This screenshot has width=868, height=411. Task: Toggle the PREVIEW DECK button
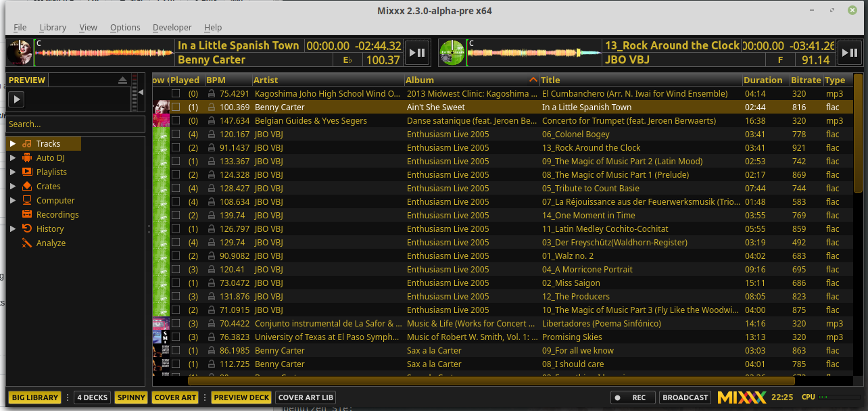coord(241,397)
